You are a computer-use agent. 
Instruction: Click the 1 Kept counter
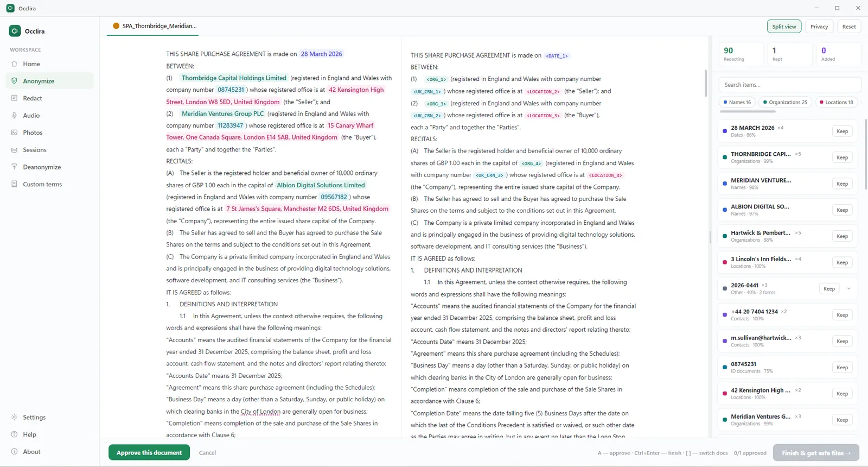[790, 54]
